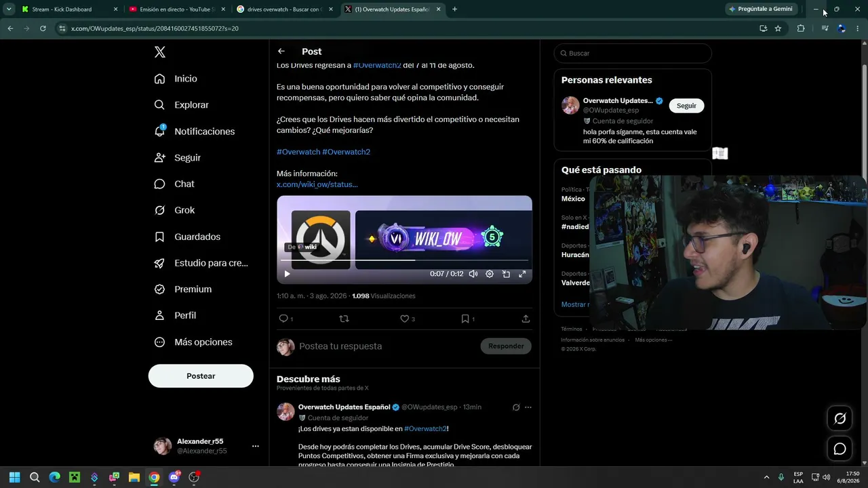Switch to the Stream - Kick Dashboard tab
The height and width of the screenshot is (488, 868).
70,9
